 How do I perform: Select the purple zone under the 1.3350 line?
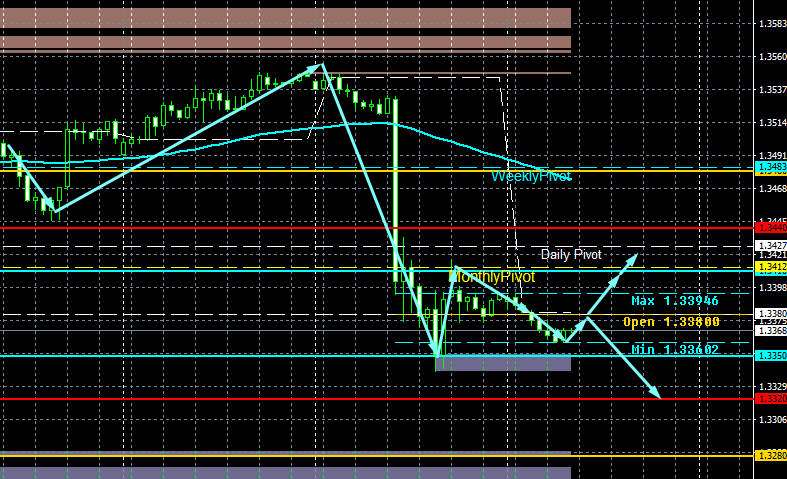point(503,363)
